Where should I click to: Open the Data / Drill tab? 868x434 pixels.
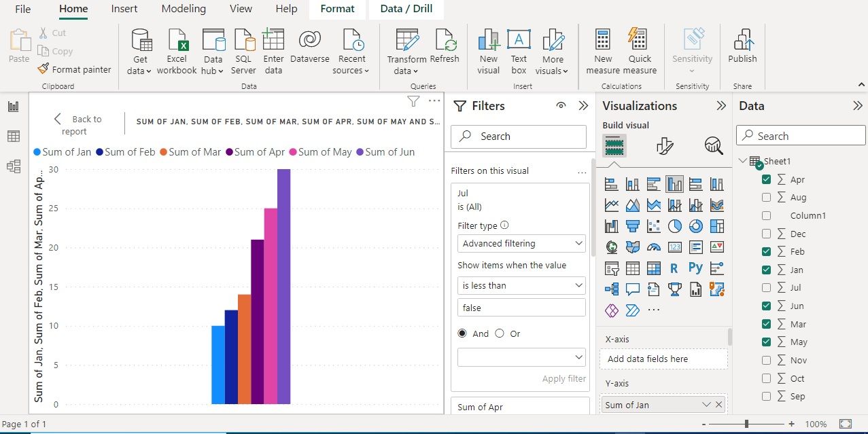[406, 9]
